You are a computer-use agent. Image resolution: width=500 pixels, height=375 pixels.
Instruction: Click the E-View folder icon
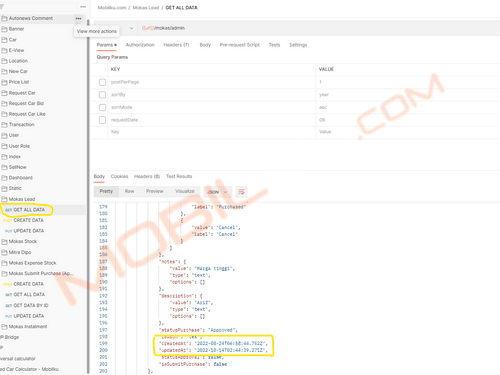pos(4,50)
